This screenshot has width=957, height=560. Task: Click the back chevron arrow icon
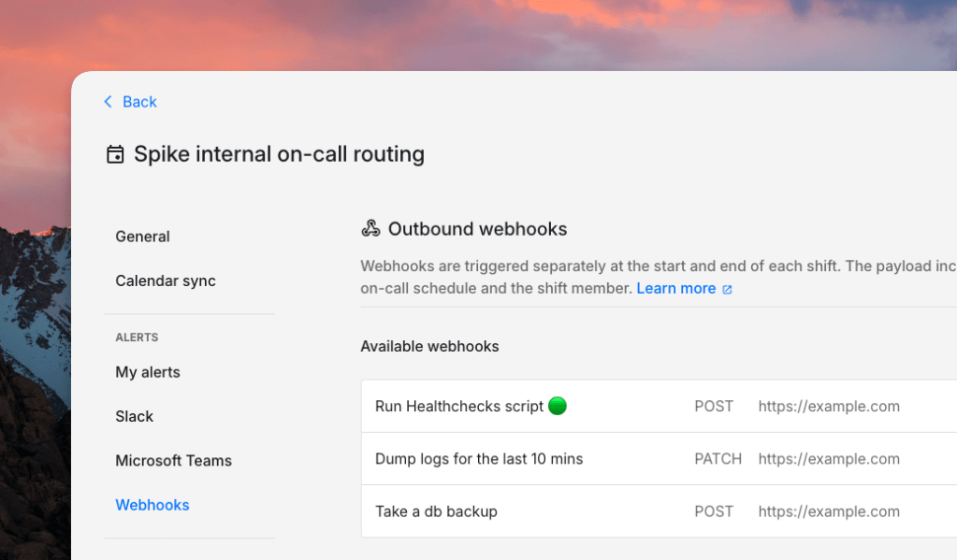[x=108, y=101]
